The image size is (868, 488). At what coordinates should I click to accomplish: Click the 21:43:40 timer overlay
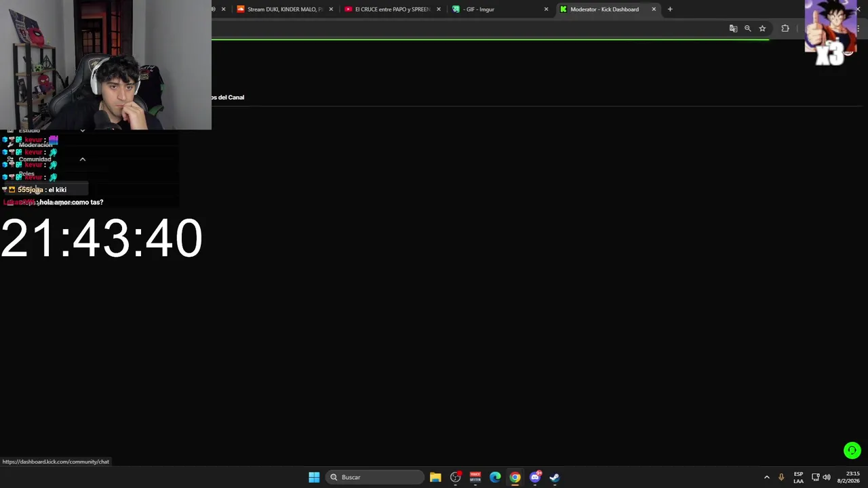click(102, 238)
